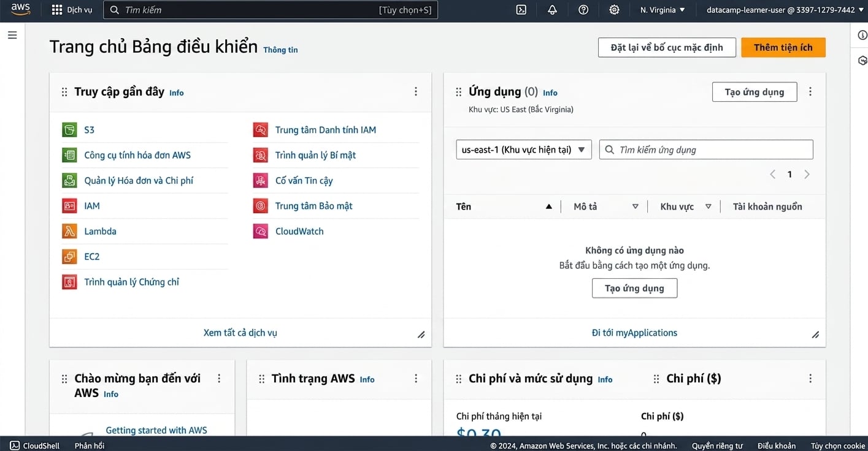
Task: Open the Chào mừng bạn đến với AWS options menu
Action: 219,379
